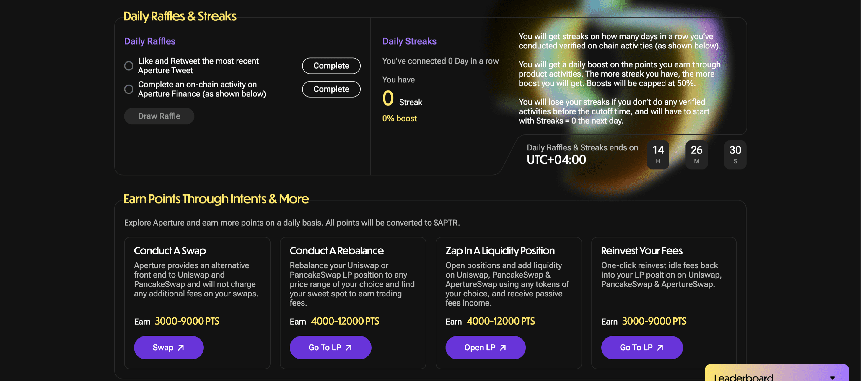Select the on-chain activity radio circle

point(129,89)
